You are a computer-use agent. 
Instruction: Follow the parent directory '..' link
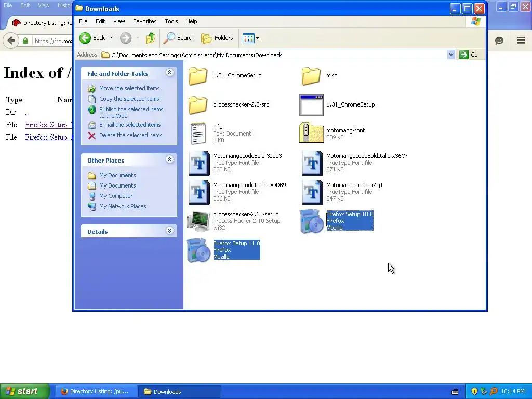(27, 112)
